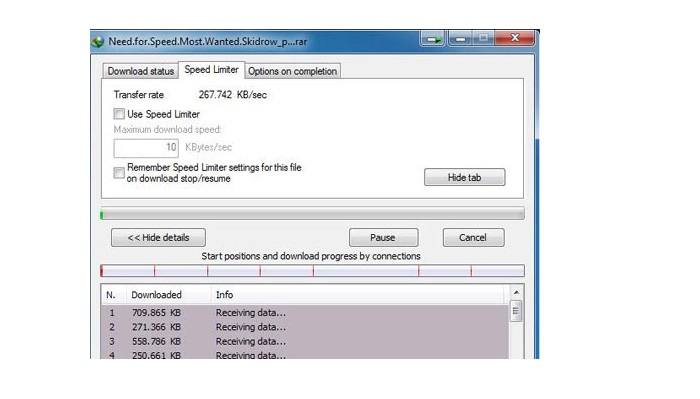Open Options on completion tab
The image size is (700, 399).
(292, 71)
